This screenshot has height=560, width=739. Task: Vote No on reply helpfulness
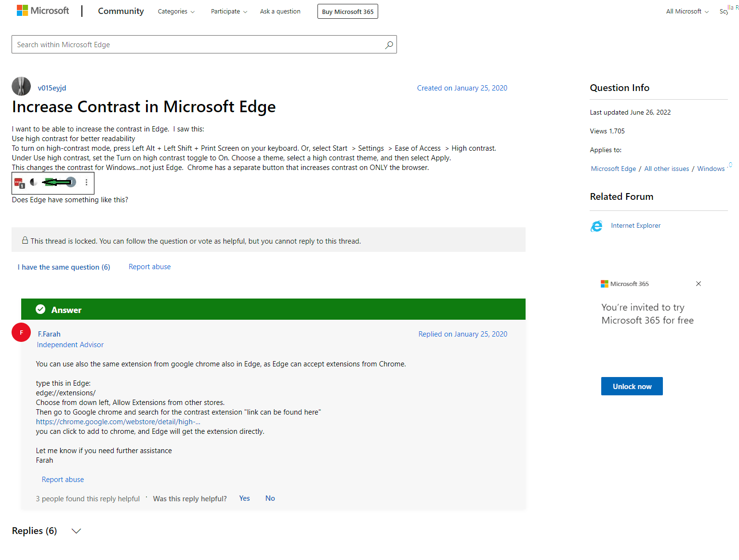[270, 498]
